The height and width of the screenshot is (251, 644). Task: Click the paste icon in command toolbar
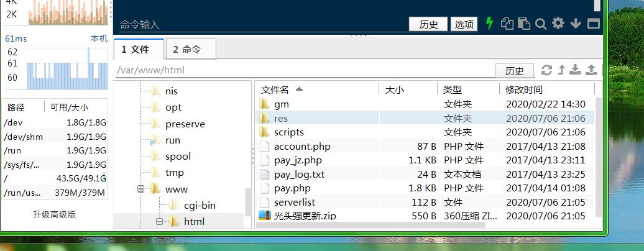pyautogui.click(x=524, y=24)
